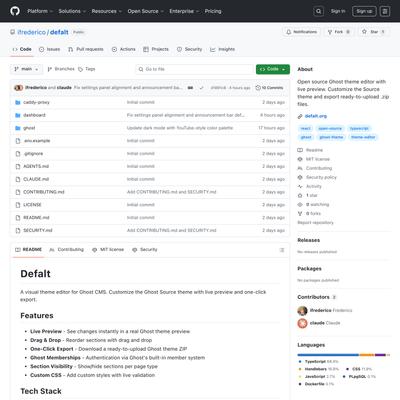
Task: Click the Notifications bell button
Action: coord(302,32)
